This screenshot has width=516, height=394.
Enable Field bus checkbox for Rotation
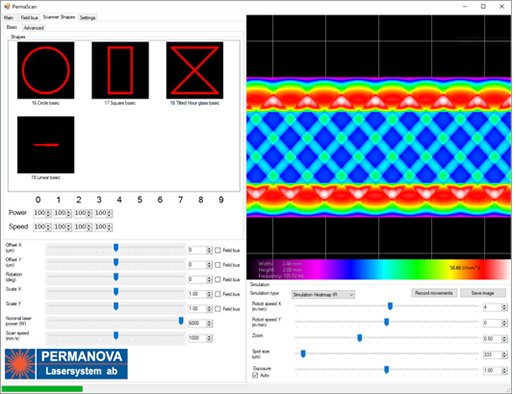pos(218,279)
